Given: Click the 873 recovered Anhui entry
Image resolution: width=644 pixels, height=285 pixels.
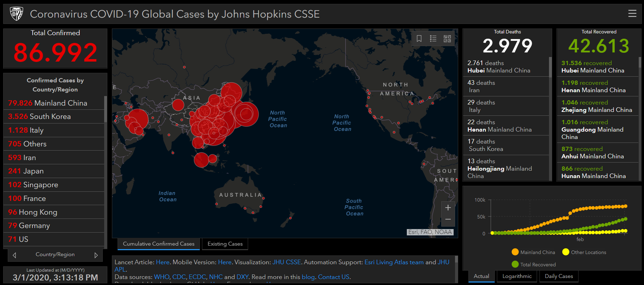Looking at the screenshot, I should pos(598,153).
